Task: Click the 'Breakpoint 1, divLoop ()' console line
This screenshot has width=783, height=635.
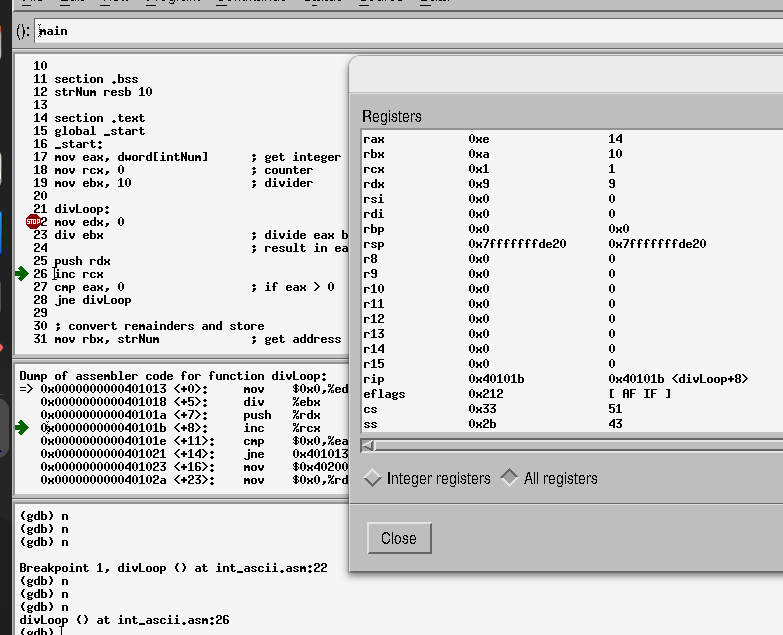Action: click(x=173, y=568)
